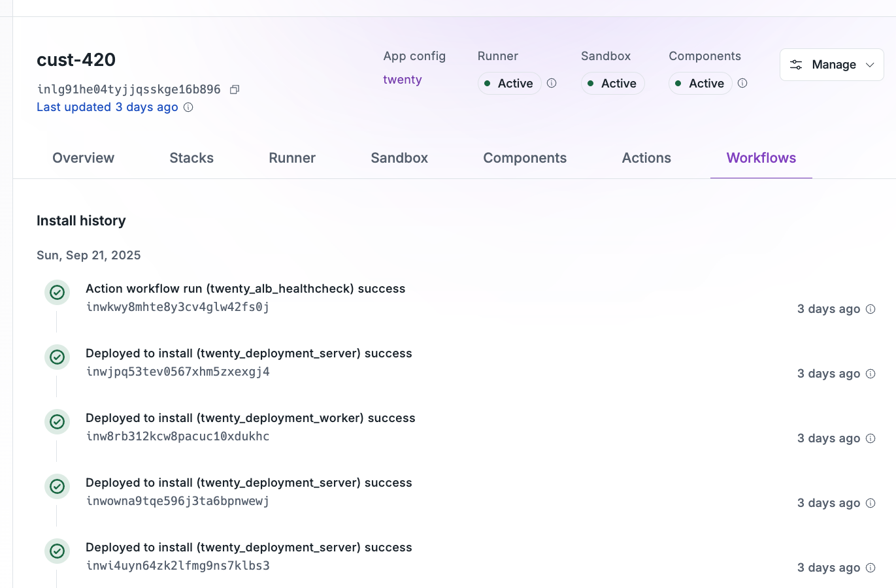Screen dimensions: 896x588
Task: Click the sliders icon inside the Manage button
Action: (796, 64)
